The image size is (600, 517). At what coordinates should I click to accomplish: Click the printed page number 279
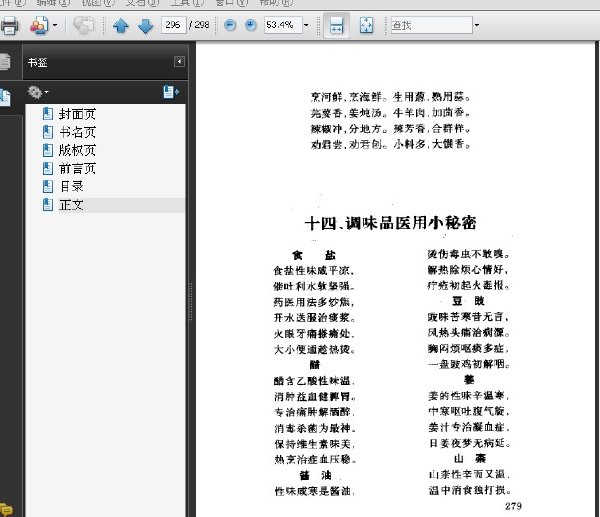[513, 506]
